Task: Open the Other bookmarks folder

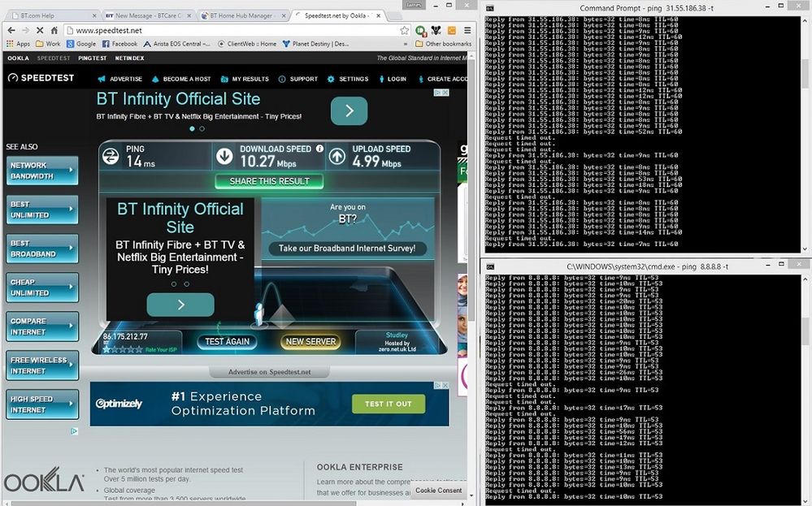Action: click(x=443, y=44)
